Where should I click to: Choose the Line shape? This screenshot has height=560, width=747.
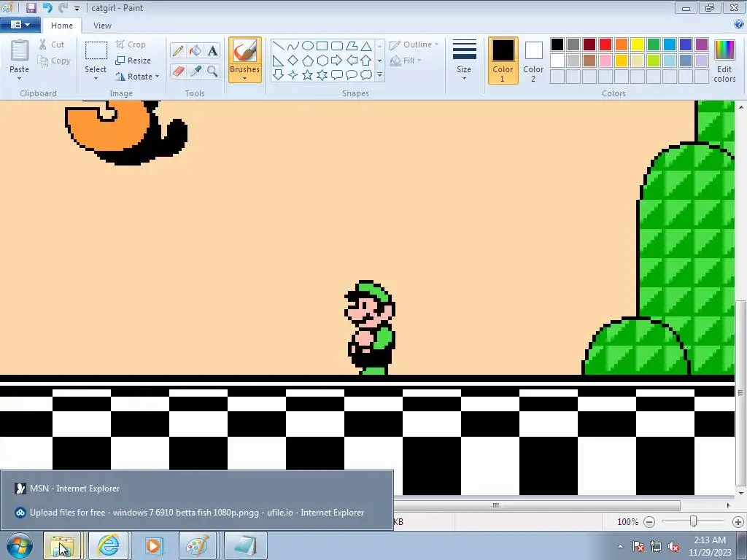pos(279,46)
